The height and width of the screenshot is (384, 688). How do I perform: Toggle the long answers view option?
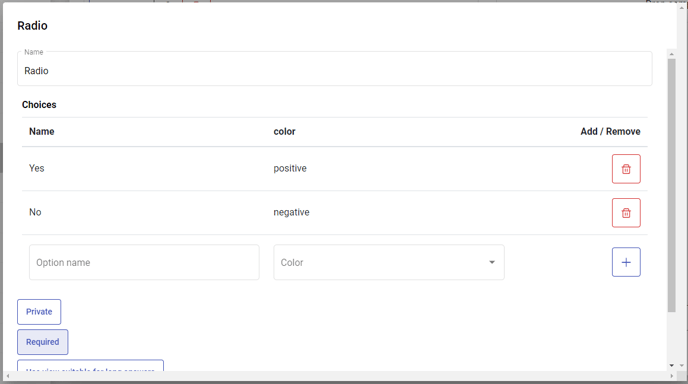pos(90,366)
